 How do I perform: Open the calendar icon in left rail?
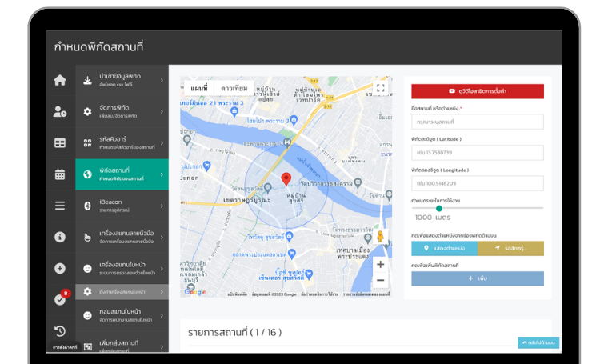pyautogui.click(x=60, y=174)
